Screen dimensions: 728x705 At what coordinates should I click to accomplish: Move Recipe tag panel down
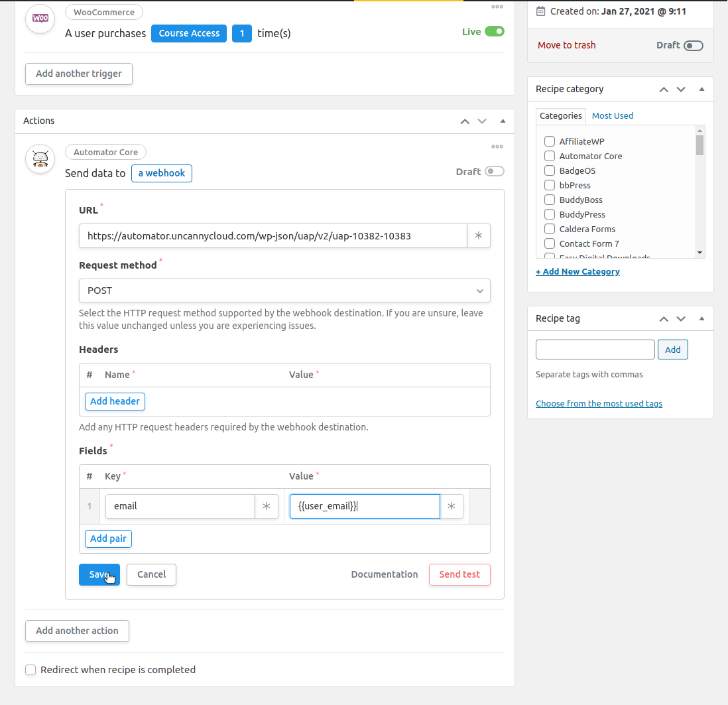(681, 318)
